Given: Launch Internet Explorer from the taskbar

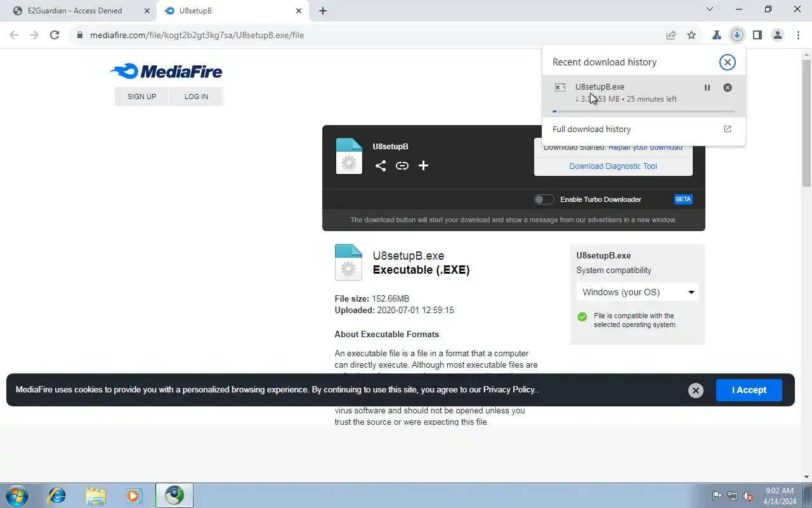Looking at the screenshot, I should [57, 495].
